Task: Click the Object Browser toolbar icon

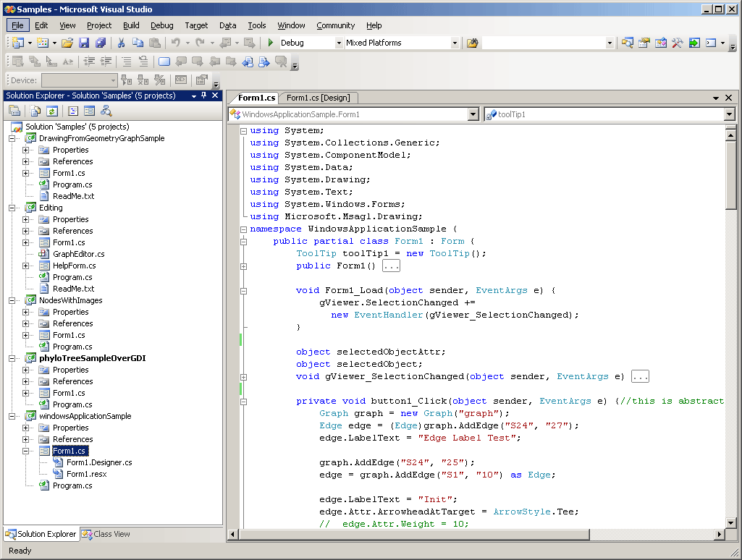Action: (661, 43)
